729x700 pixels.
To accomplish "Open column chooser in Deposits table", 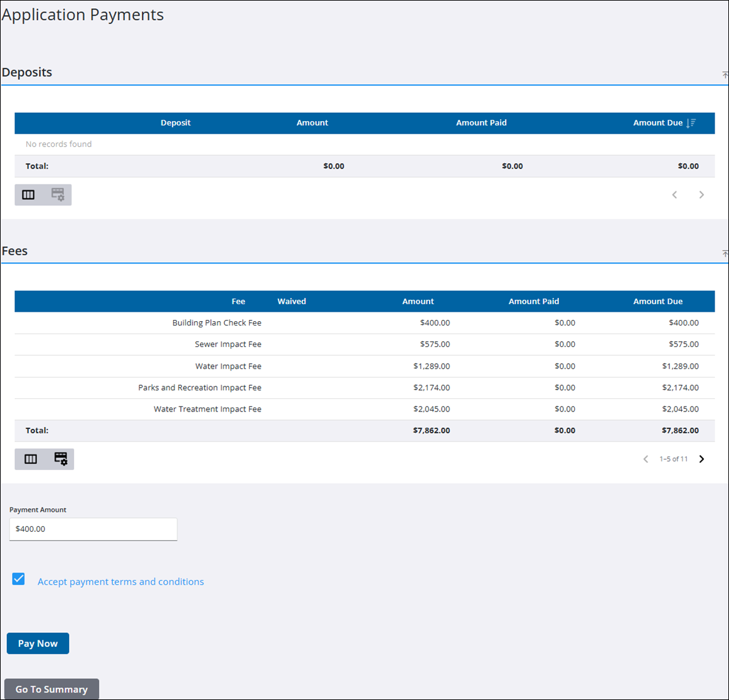I will [x=28, y=194].
